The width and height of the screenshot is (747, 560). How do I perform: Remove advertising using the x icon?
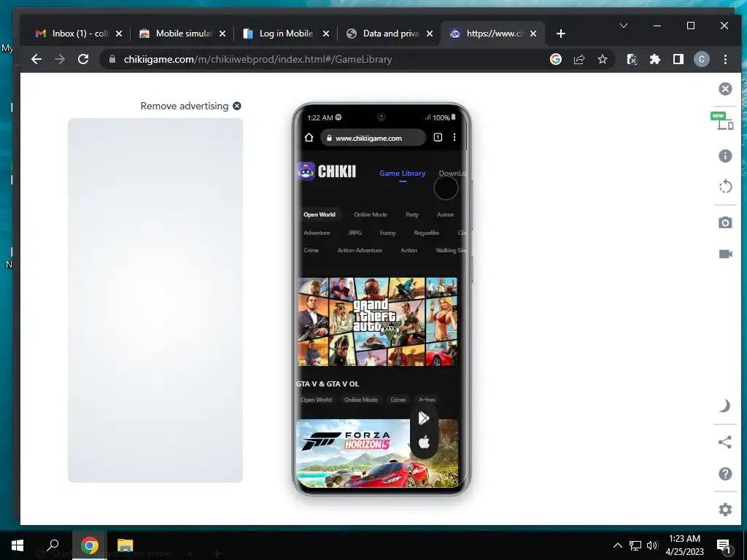(x=237, y=106)
